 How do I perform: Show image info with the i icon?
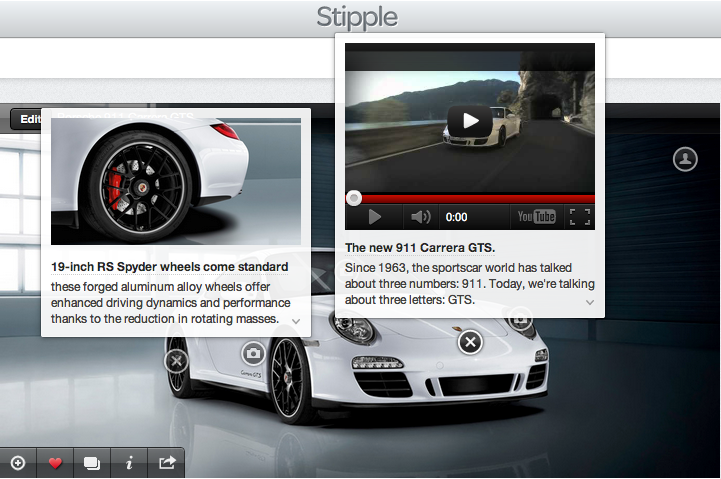point(129,462)
